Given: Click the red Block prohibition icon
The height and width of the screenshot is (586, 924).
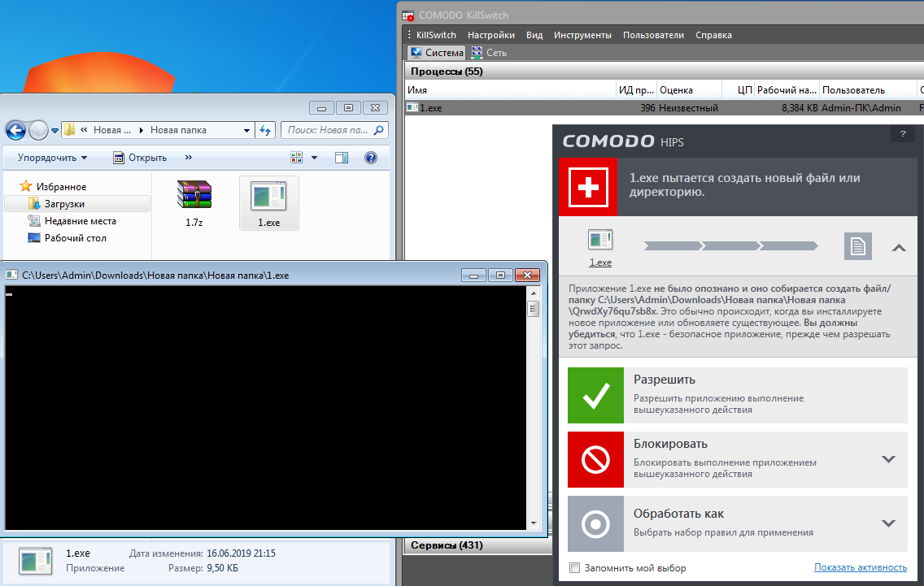Looking at the screenshot, I should 595,459.
